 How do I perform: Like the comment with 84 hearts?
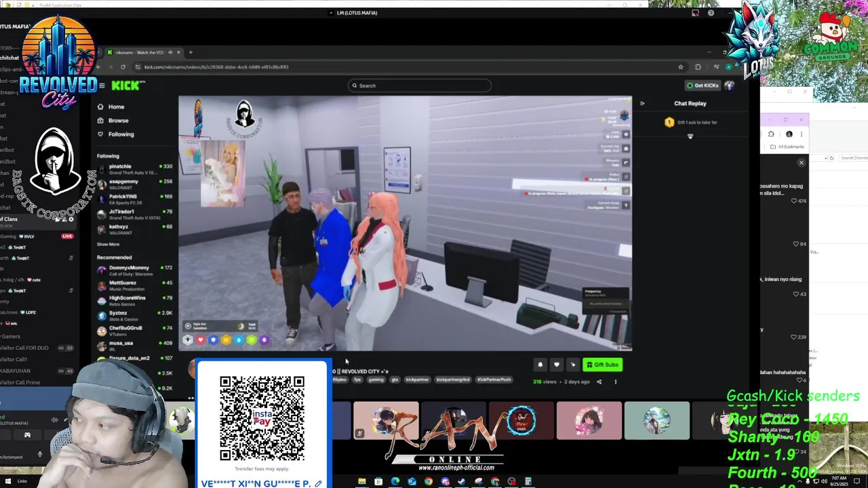(x=796, y=244)
